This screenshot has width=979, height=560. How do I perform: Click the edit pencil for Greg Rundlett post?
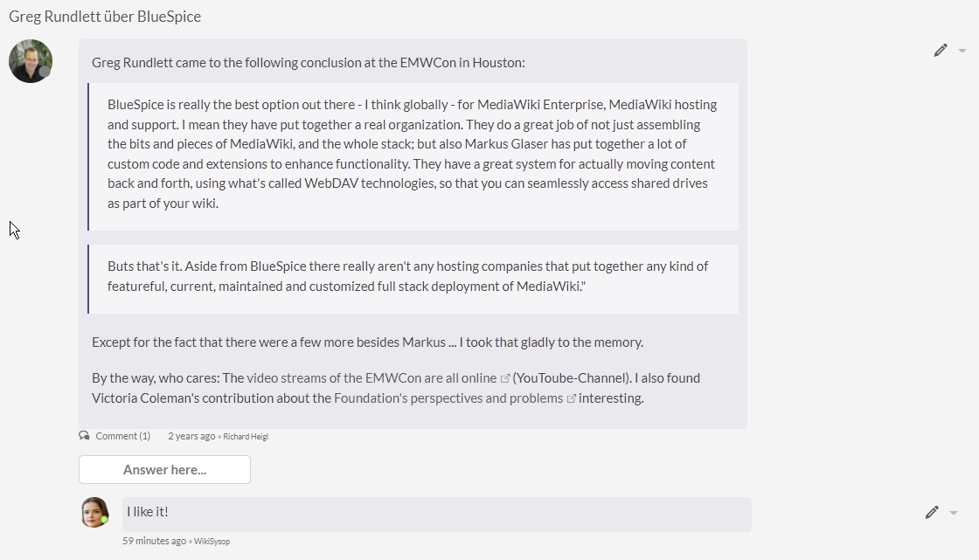coord(941,51)
